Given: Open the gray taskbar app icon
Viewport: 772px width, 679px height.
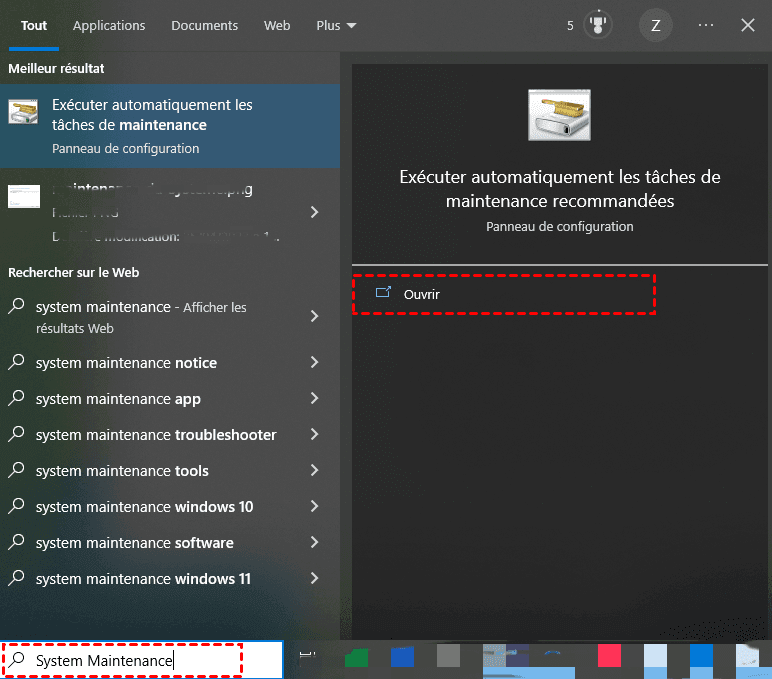Looking at the screenshot, I should tap(448, 656).
